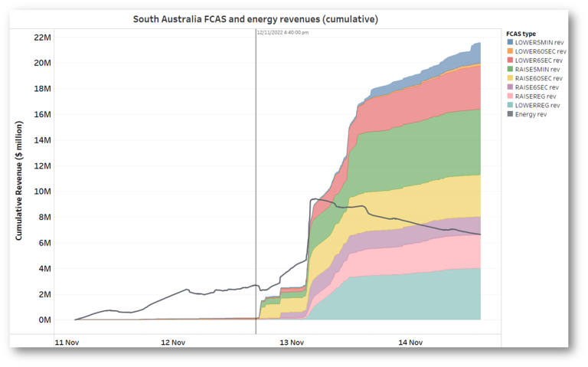Screen dimensions: 588x367
Task: Click the LOWER60SEC rev orange legend swatch
Action: (511, 51)
